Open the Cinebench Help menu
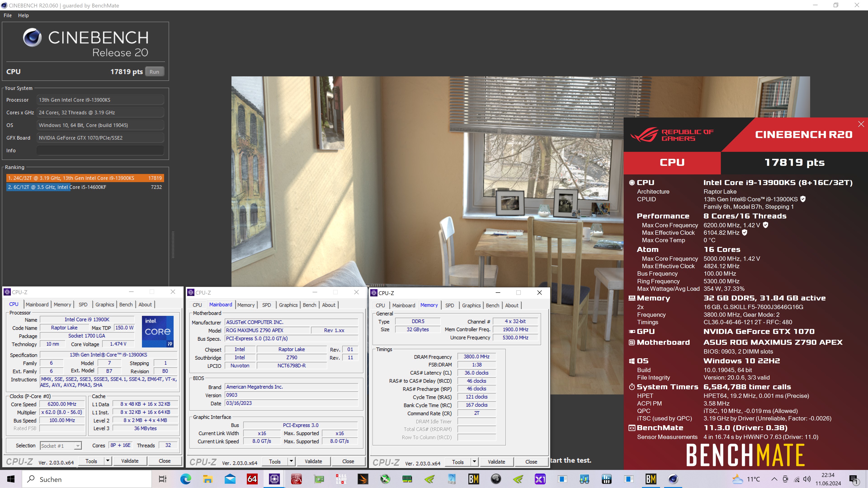This screenshot has width=868, height=488. pos(23,16)
